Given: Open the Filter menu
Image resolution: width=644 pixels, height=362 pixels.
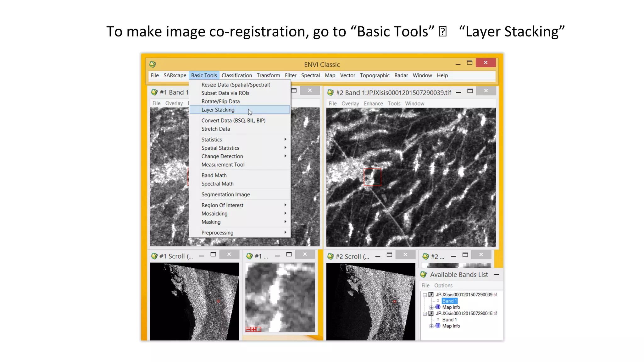Looking at the screenshot, I should [x=291, y=75].
